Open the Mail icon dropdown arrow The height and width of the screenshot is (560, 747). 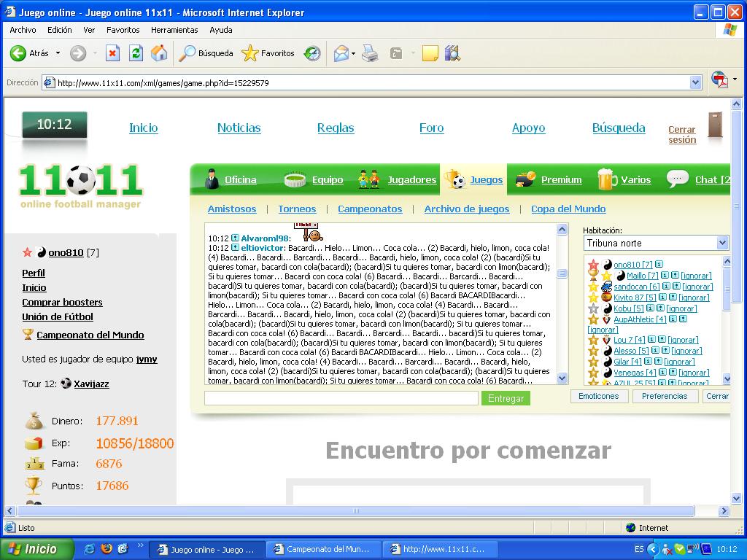(353, 53)
